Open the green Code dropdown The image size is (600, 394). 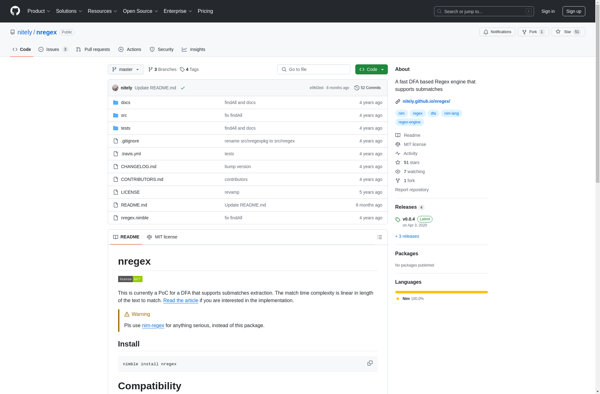[371, 69]
